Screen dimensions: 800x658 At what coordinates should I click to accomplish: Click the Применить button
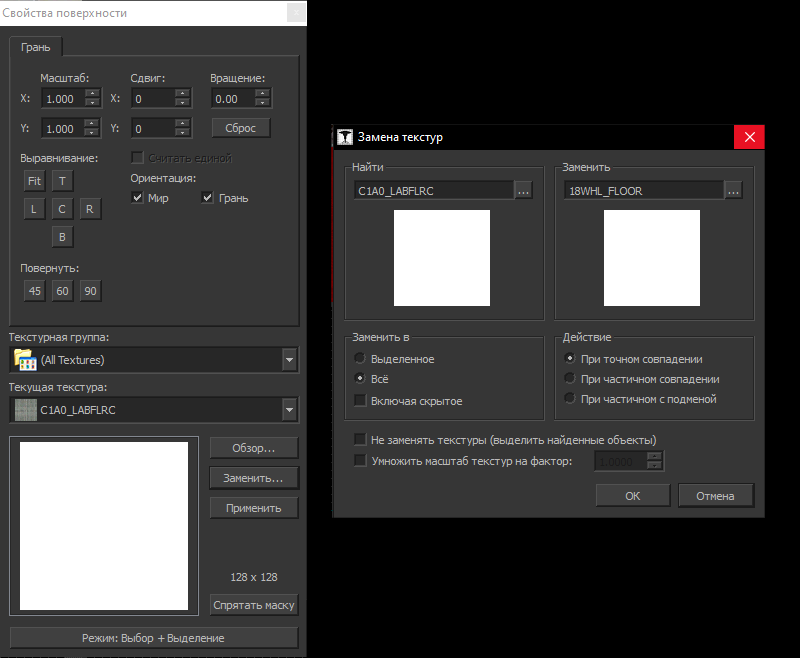click(x=254, y=508)
